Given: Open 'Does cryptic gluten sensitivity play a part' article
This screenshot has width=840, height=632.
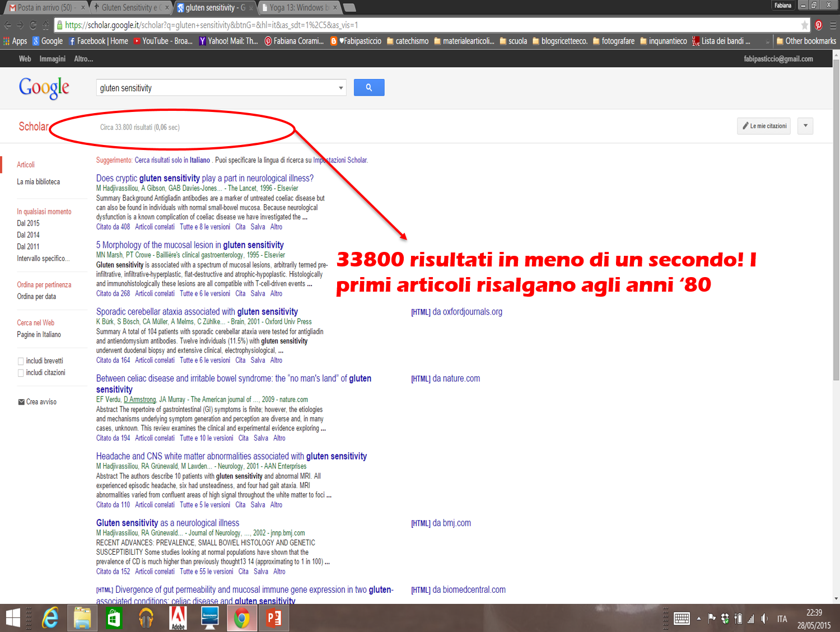Looking at the screenshot, I should click(x=205, y=178).
